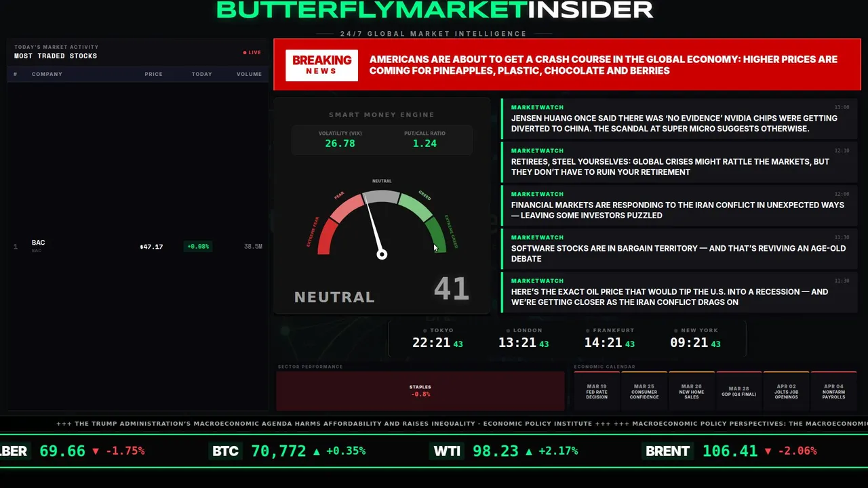Click the MOST TRADED STOCKS heading
Viewport: 868px width, 488px height.
(56, 56)
